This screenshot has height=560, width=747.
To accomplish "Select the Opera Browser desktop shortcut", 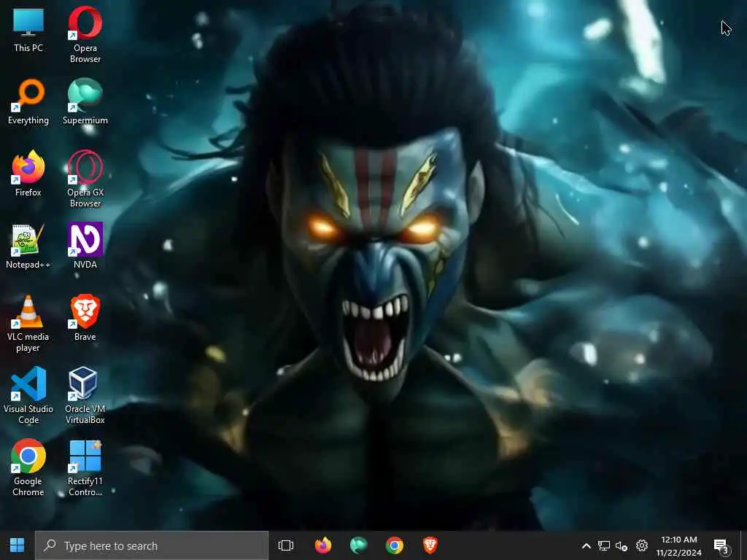I will pyautogui.click(x=85, y=35).
